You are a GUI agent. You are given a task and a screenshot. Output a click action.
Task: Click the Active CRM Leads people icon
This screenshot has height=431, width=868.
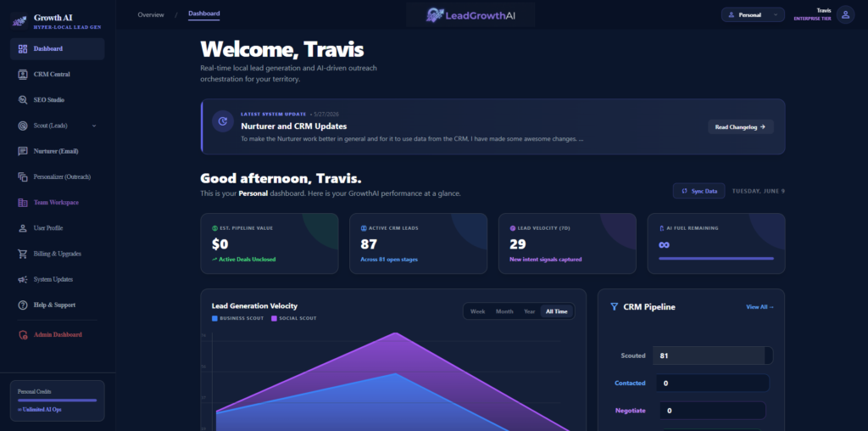(364, 228)
